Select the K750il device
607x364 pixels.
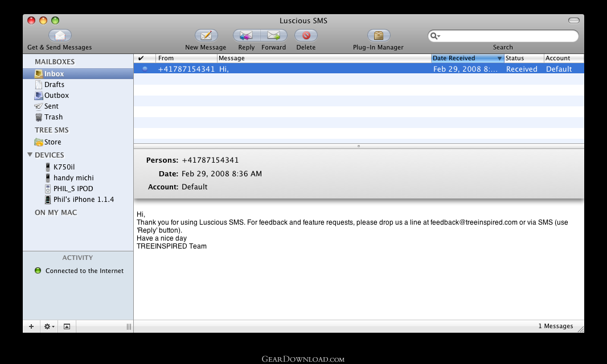(x=64, y=167)
